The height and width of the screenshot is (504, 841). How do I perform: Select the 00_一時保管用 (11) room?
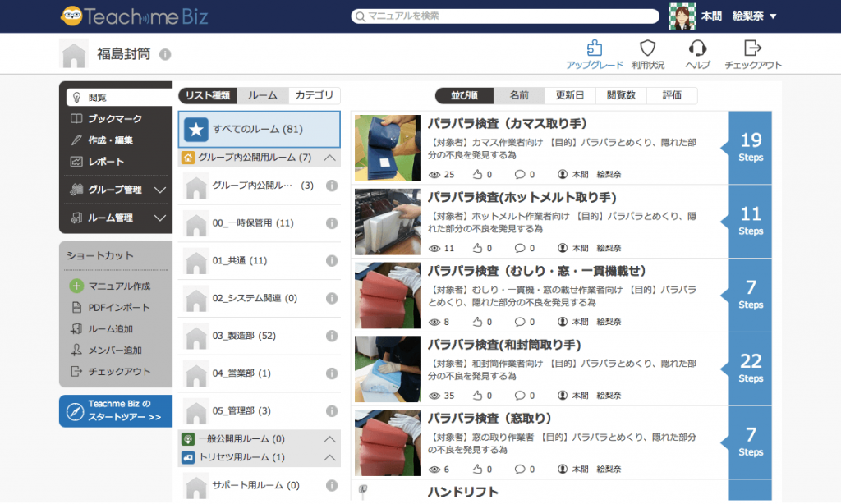click(x=253, y=223)
